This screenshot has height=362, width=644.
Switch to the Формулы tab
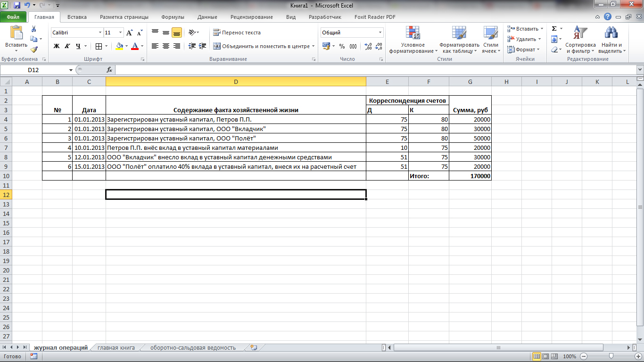pyautogui.click(x=173, y=17)
